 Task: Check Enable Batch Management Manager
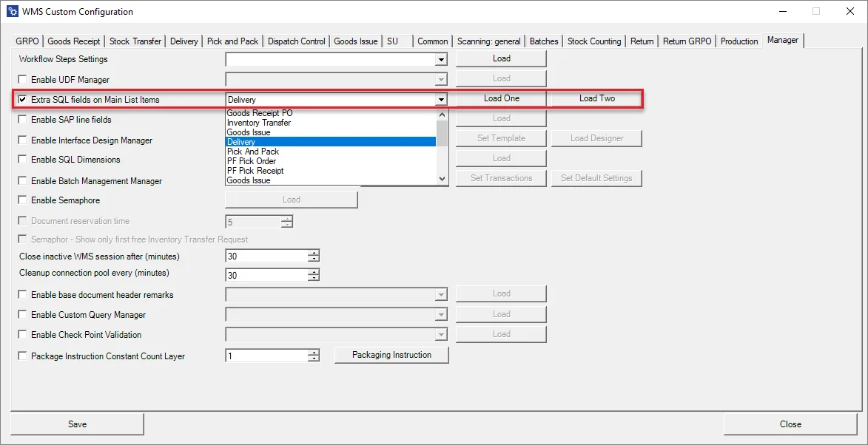pyautogui.click(x=21, y=180)
